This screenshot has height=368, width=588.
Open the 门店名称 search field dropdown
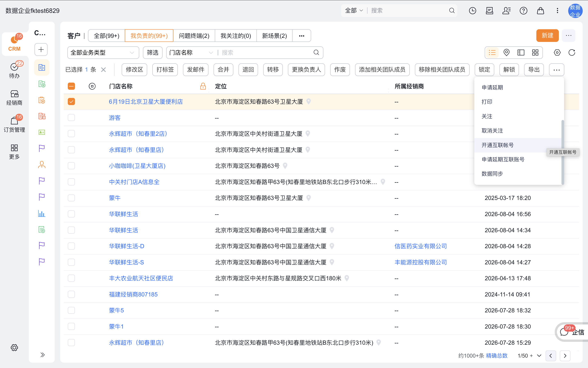pyautogui.click(x=191, y=53)
